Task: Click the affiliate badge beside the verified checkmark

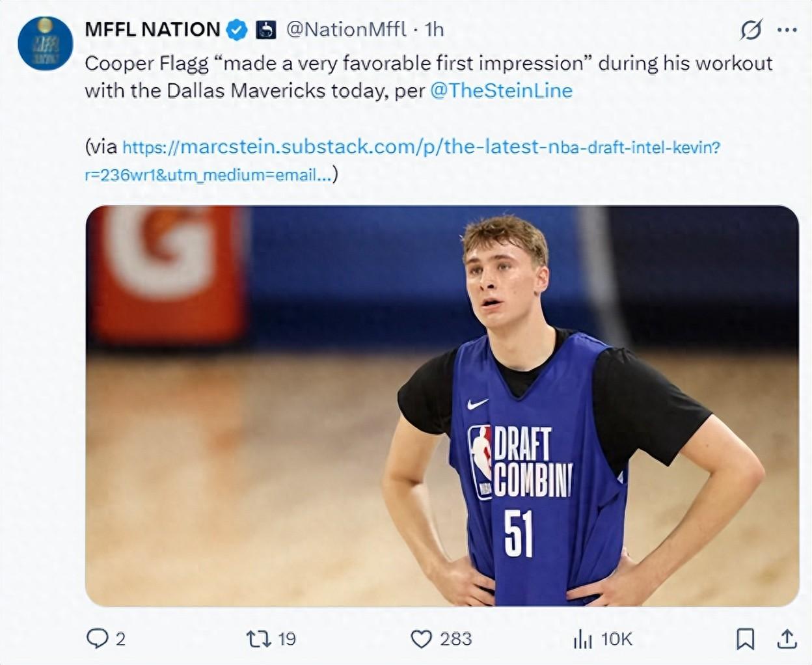Action: click(x=266, y=30)
